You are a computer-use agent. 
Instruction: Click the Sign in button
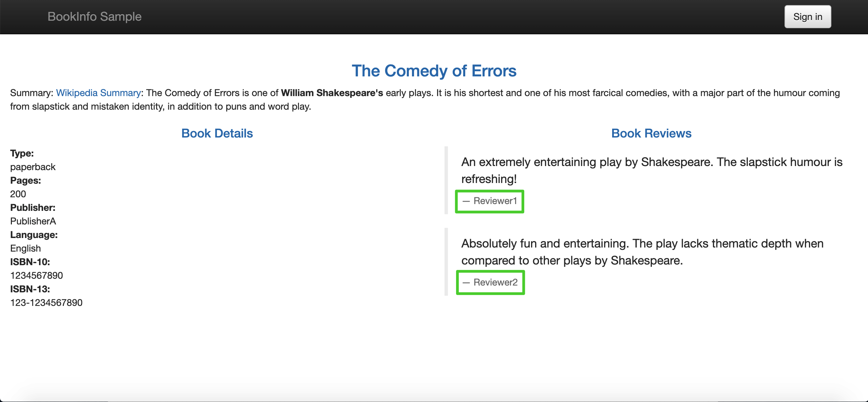(x=807, y=16)
